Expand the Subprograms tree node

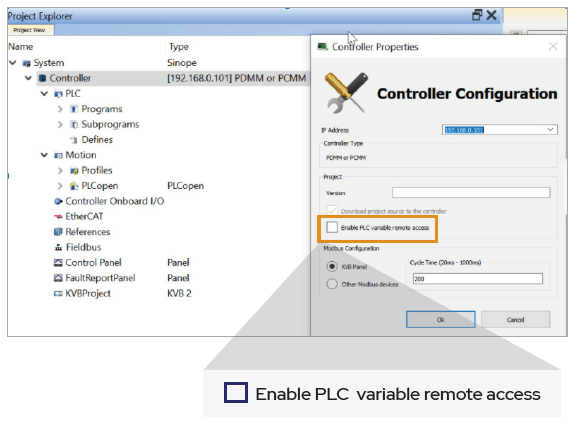coord(60,125)
